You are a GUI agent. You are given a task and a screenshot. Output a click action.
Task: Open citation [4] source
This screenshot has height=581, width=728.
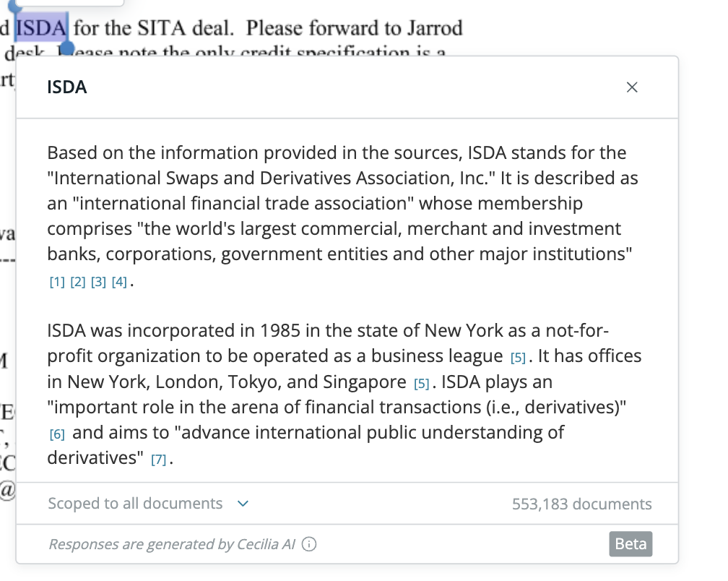119,281
